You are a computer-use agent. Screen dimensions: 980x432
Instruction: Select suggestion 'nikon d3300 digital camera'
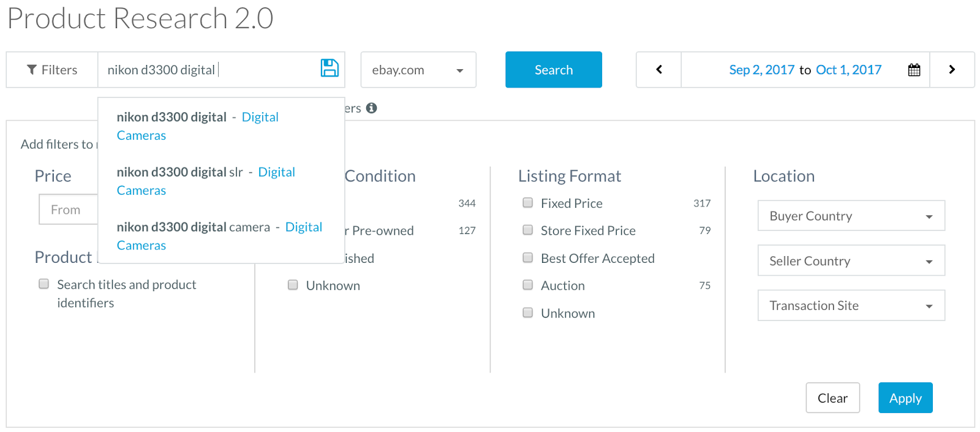coord(221,236)
